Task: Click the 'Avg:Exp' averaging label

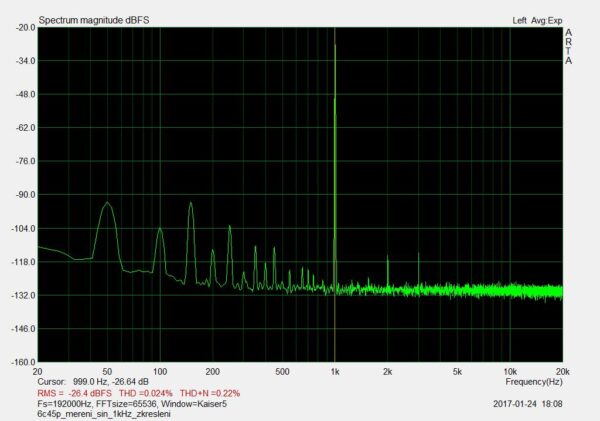Action: click(546, 21)
